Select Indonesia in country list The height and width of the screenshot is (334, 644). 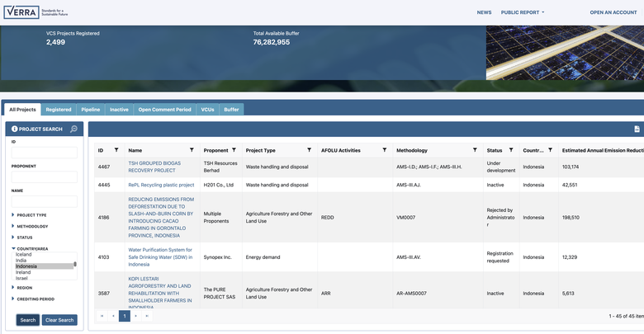pyautogui.click(x=45, y=266)
